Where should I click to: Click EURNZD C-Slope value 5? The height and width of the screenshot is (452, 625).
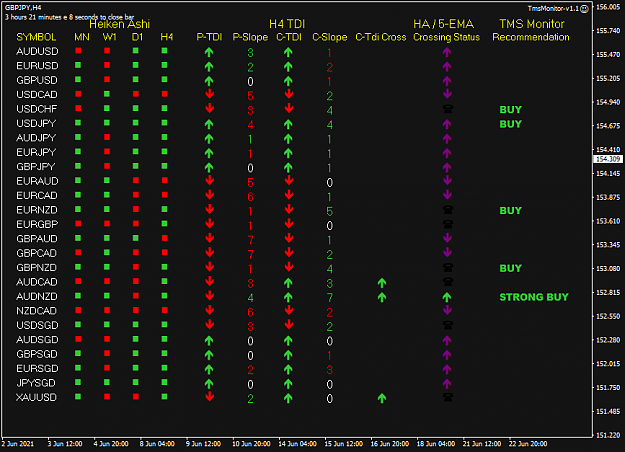(x=330, y=211)
